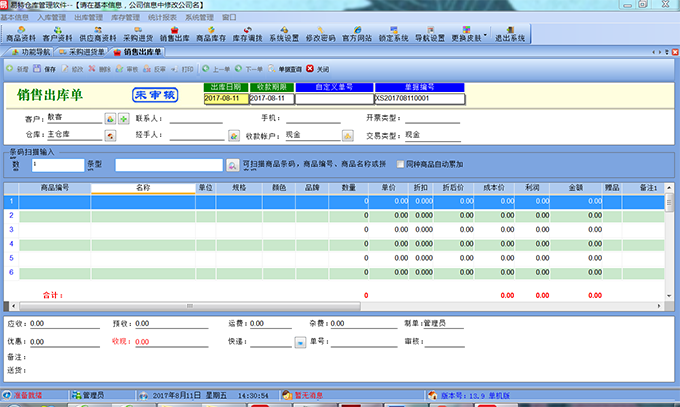Open the 出库管理 menu
Screen dimensions: 680x407
tap(88, 17)
